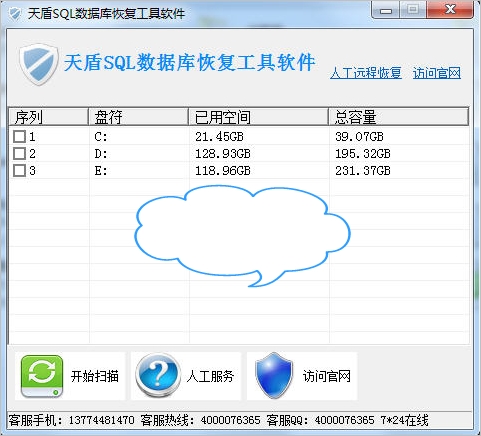This screenshot has height=436, width=481.
Task: Sort by the 序列 column header
Action: click(x=48, y=117)
